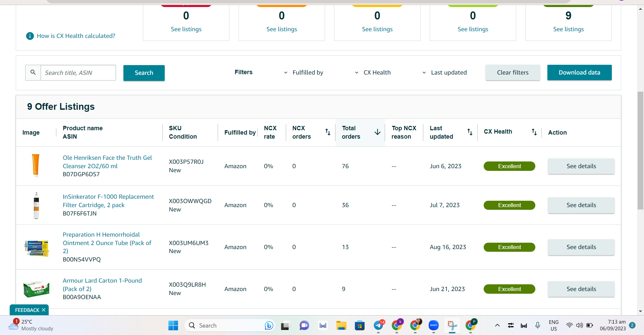Select ASIN text B00A9OENAA
The height and width of the screenshot is (335, 644).
(82, 297)
